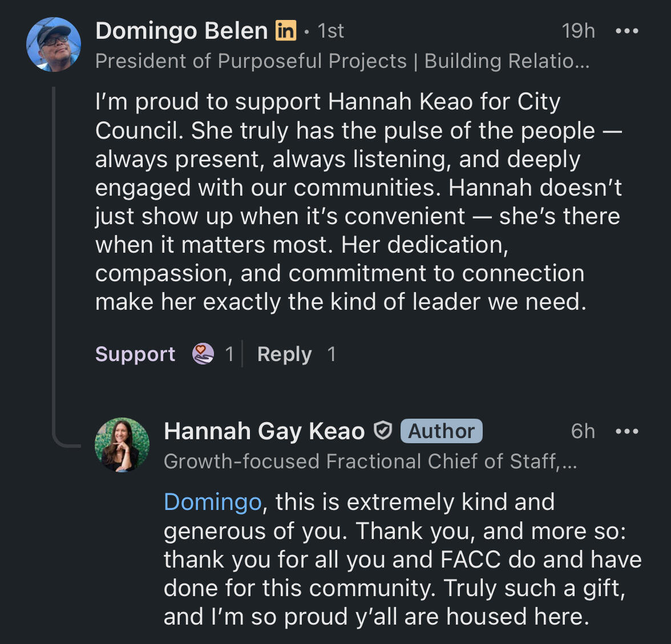Follow the blue Domingo mention link
This screenshot has width=671, height=644.
click(x=212, y=502)
